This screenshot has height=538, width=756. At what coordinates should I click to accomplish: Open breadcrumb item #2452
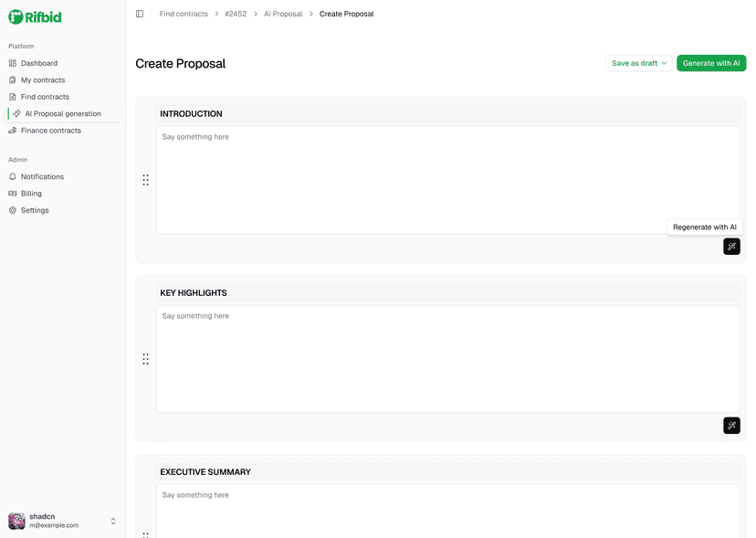pyautogui.click(x=235, y=14)
